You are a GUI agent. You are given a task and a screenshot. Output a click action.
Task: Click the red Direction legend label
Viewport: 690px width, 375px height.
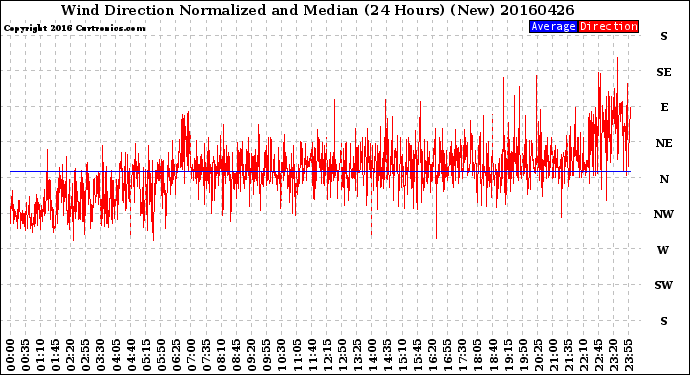click(x=608, y=26)
